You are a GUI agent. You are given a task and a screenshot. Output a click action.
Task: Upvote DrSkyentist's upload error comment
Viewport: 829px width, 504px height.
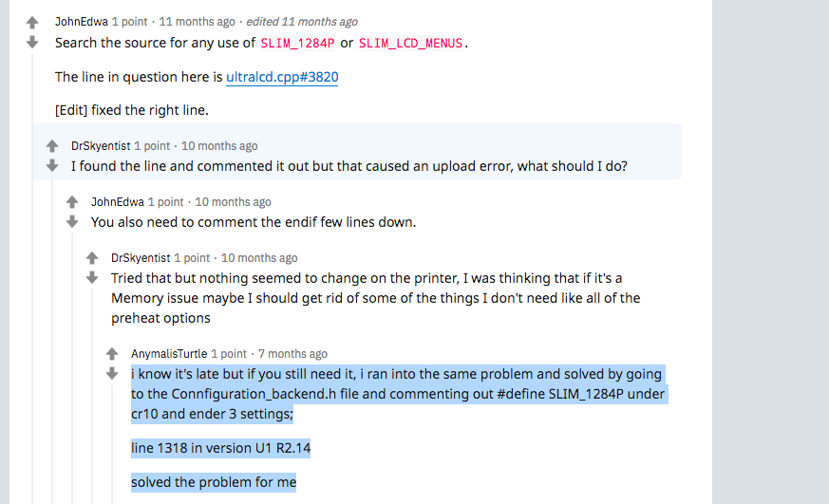point(52,146)
